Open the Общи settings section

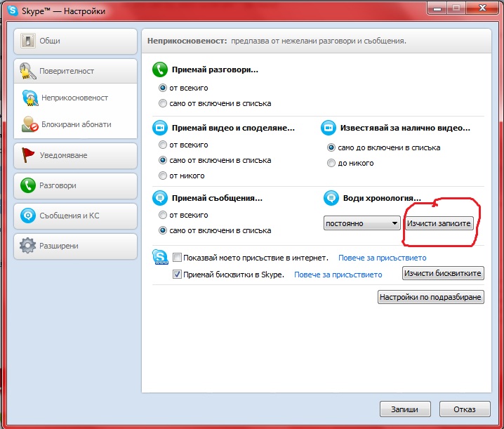coord(76,41)
